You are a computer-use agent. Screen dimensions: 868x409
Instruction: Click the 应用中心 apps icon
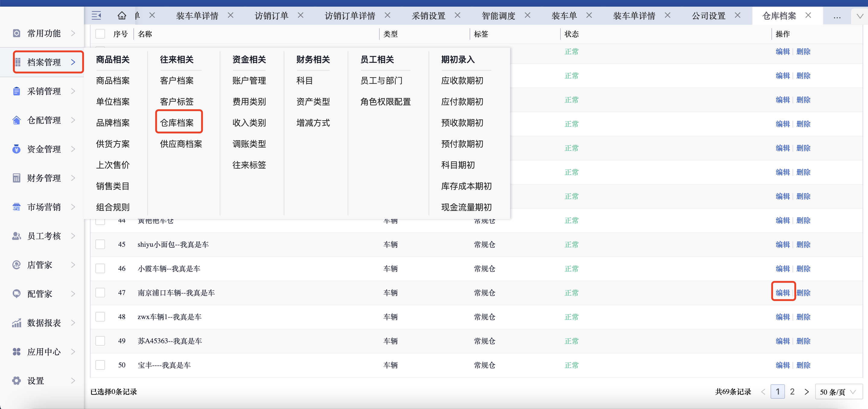[x=16, y=352]
